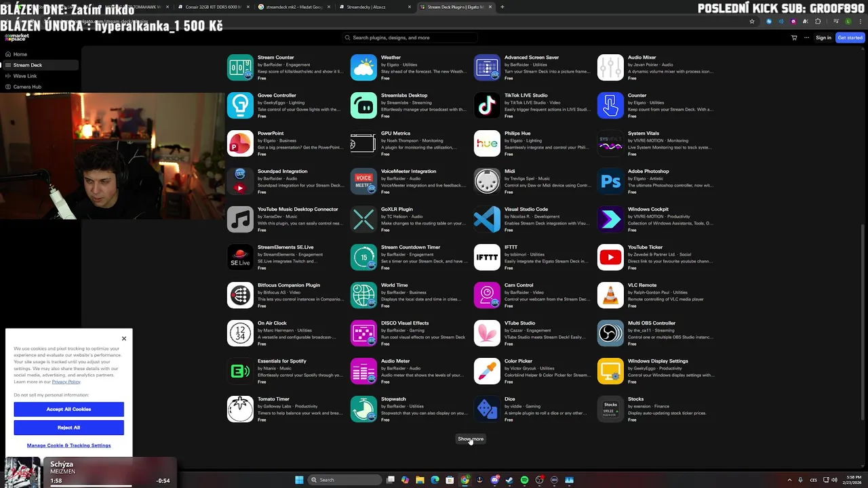Click the Windows taskbar Search box
Image resolution: width=868 pixels, height=488 pixels.
[345, 480]
